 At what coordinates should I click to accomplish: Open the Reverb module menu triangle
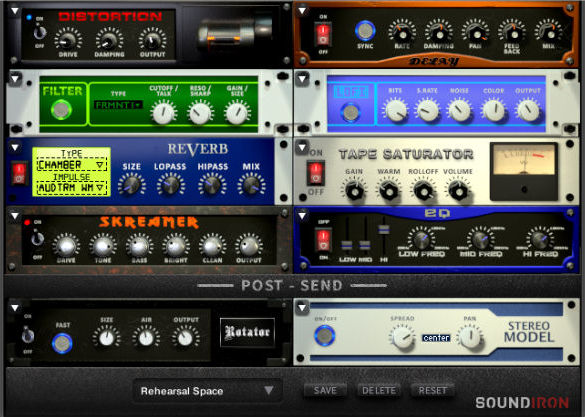[x=15, y=147]
